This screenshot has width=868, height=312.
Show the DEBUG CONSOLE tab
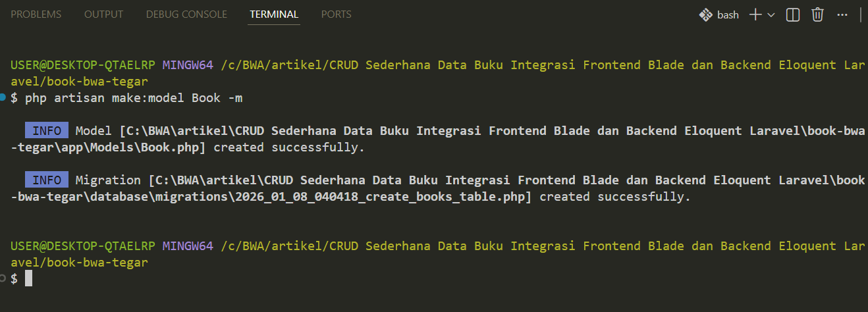tap(186, 14)
